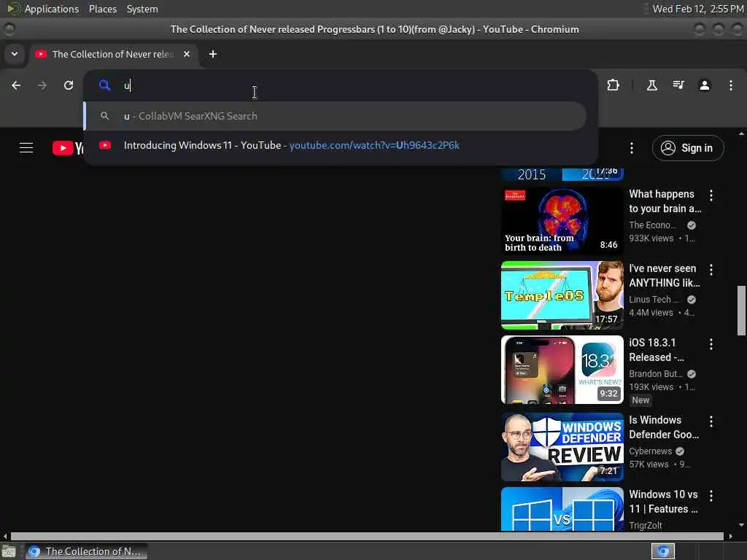Screen dimensions: 747x560
Task: Click taskbar 'The Collection of N...' window button
Action: [x=86, y=551]
